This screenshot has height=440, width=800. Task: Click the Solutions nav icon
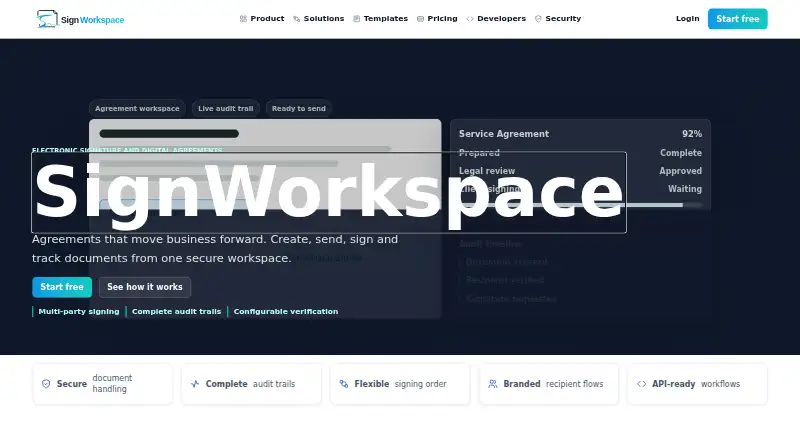coord(296,19)
